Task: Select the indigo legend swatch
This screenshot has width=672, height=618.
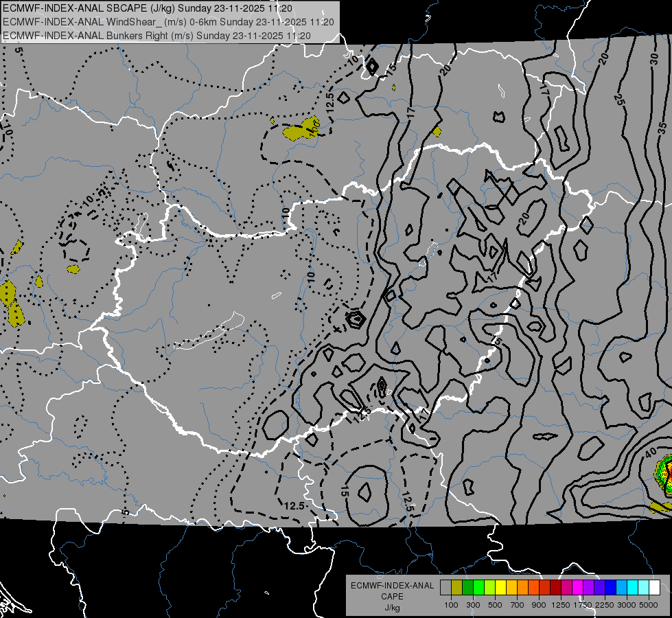Action: click(x=599, y=588)
